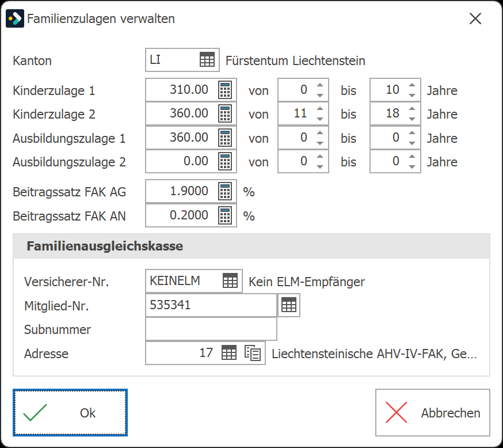Confirm with the Ok button

(x=70, y=412)
